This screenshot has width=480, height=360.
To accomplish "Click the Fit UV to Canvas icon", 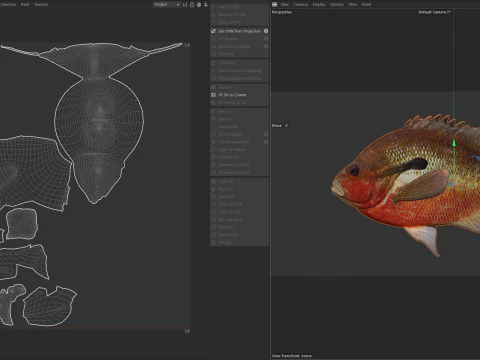I will click(213, 95).
